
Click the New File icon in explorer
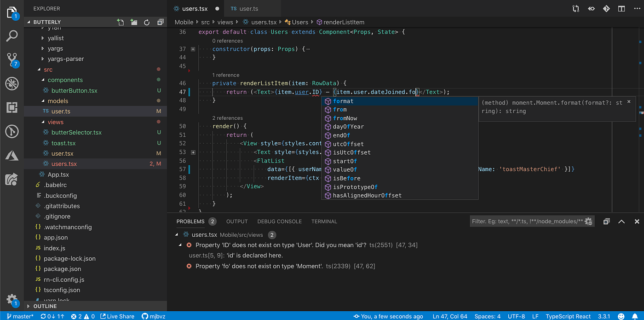point(121,22)
